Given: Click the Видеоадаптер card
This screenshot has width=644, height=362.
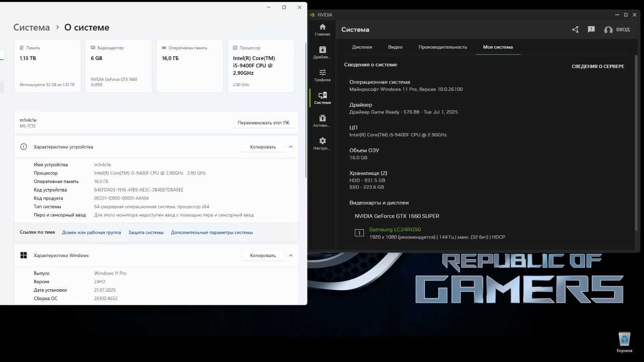Looking at the screenshot, I should [119, 66].
